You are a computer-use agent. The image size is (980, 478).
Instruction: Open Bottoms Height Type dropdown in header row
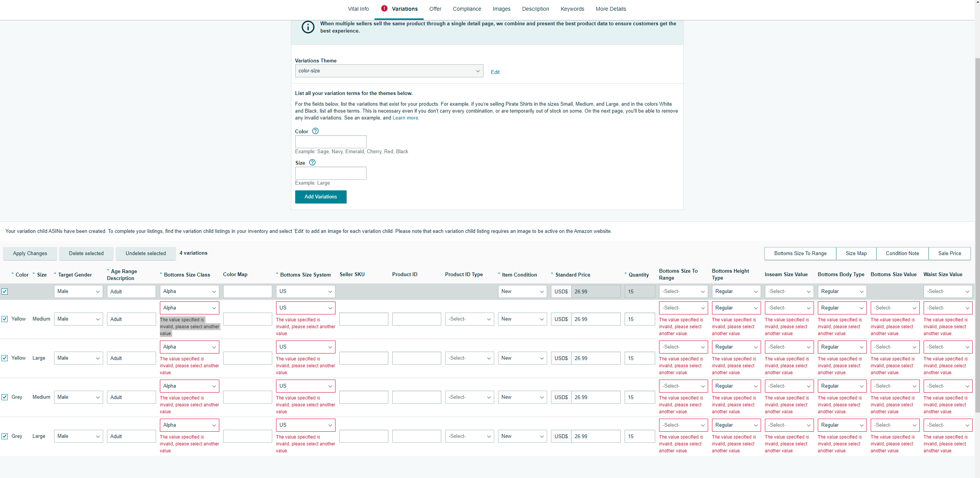(736, 291)
